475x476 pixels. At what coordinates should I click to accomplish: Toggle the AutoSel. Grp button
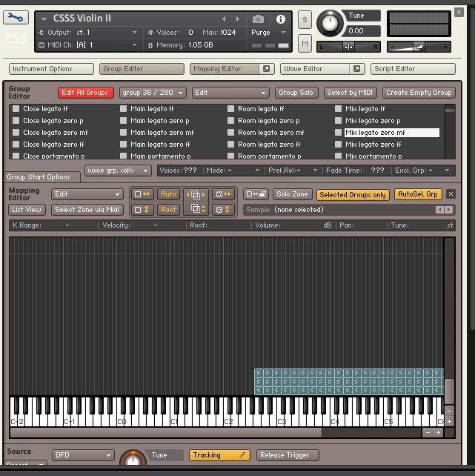pyautogui.click(x=418, y=194)
